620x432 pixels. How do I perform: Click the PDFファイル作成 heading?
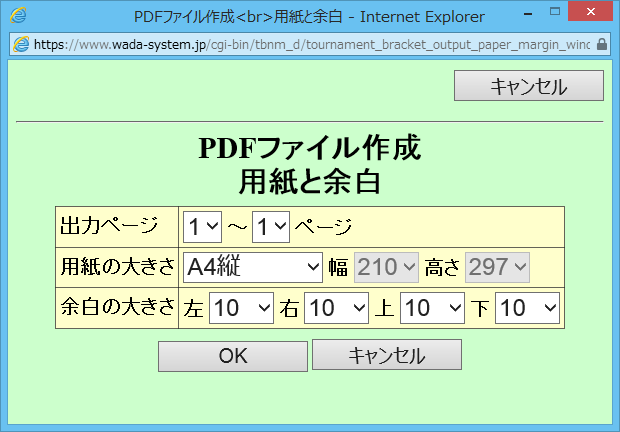point(310,148)
